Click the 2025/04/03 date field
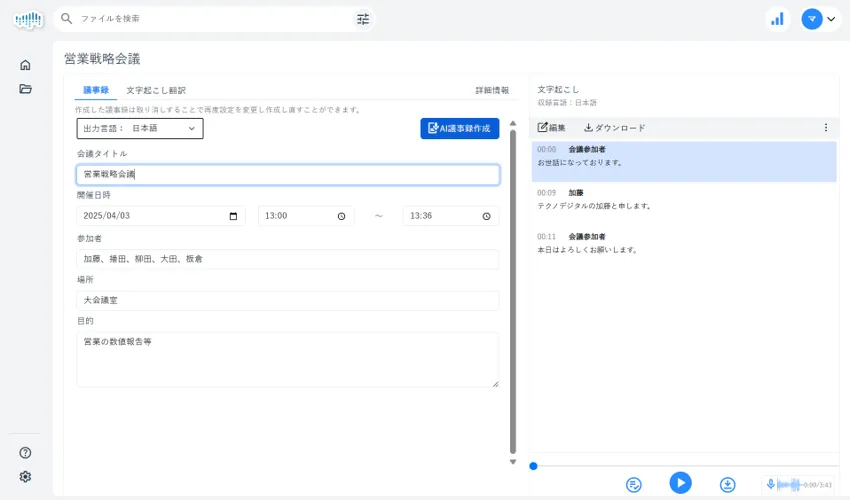 (x=161, y=216)
